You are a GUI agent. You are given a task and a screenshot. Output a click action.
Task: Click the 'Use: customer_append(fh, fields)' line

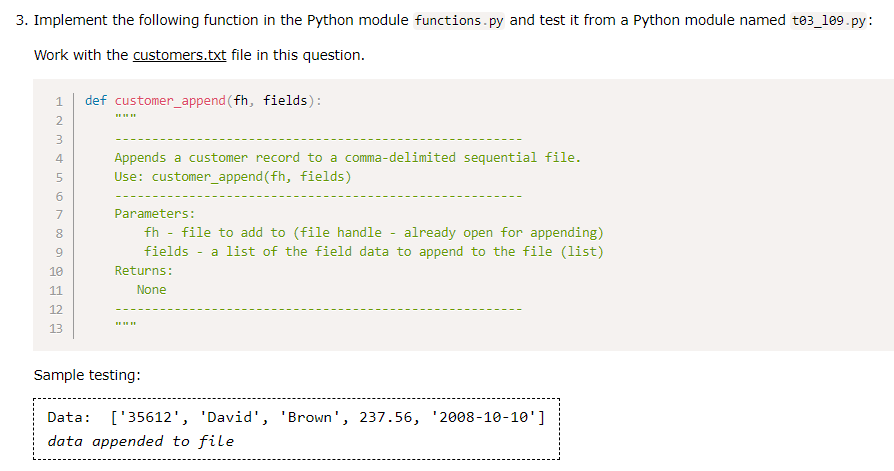point(233,177)
